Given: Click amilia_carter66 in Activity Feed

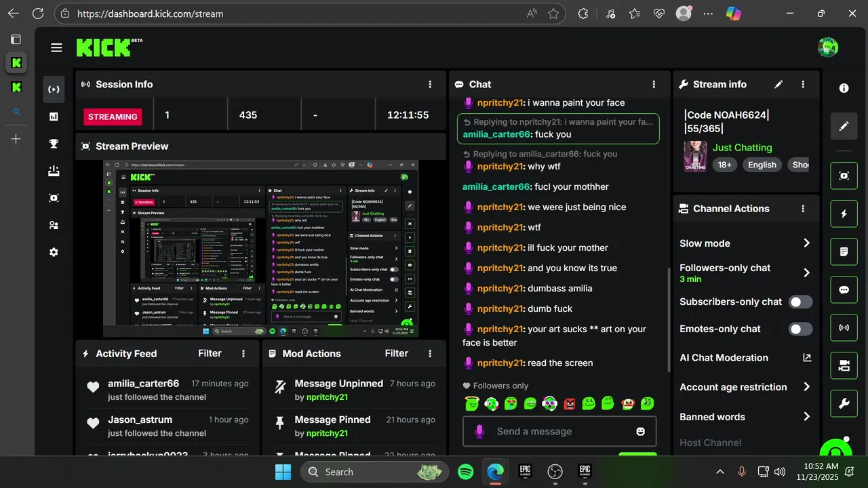Looking at the screenshot, I should (x=143, y=384).
